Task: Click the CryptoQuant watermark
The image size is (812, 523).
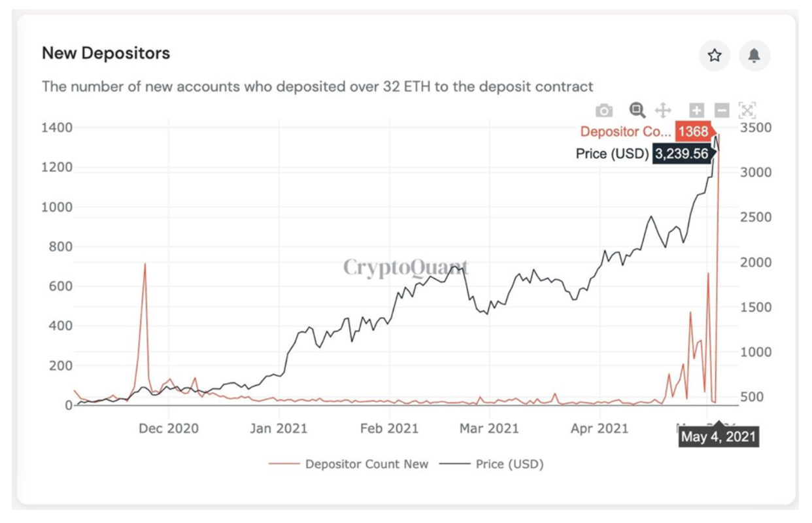Action: pos(406,267)
